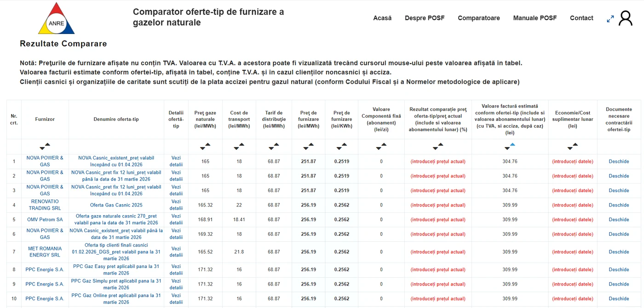The width and height of the screenshot is (644, 308).
Task: Click introduceți datele in row 1
Action: pyautogui.click(x=573, y=161)
